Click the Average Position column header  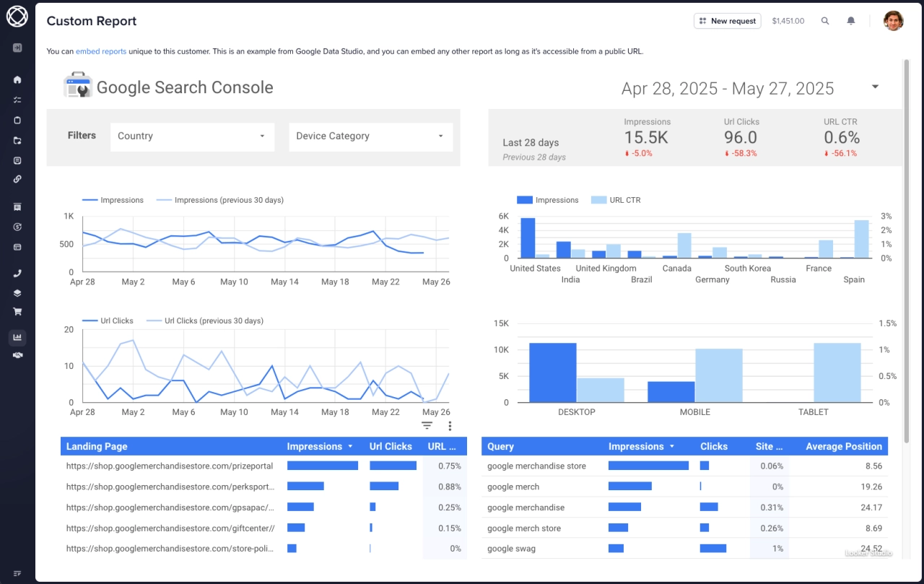tap(844, 446)
